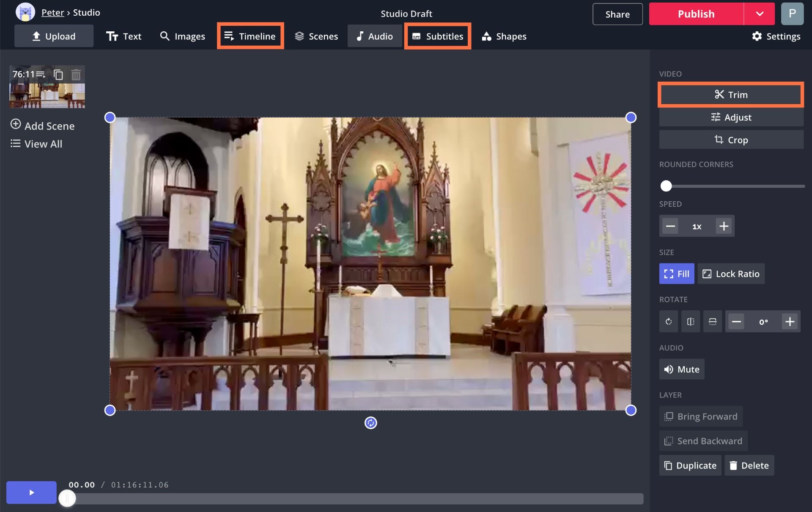Duplicate the scene with the copy icon
Image resolution: width=812 pixels, height=512 pixels.
click(58, 75)
